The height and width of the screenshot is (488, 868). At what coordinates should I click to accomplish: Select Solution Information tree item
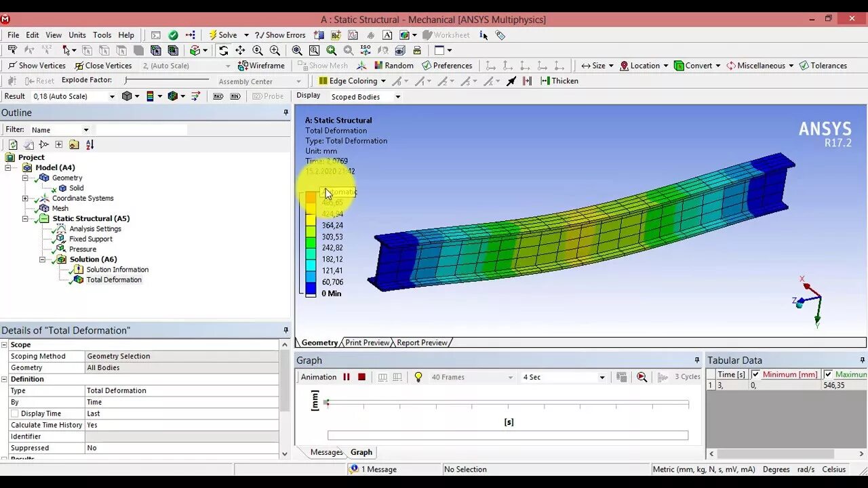pyautogui.click(x=117, y=270)
